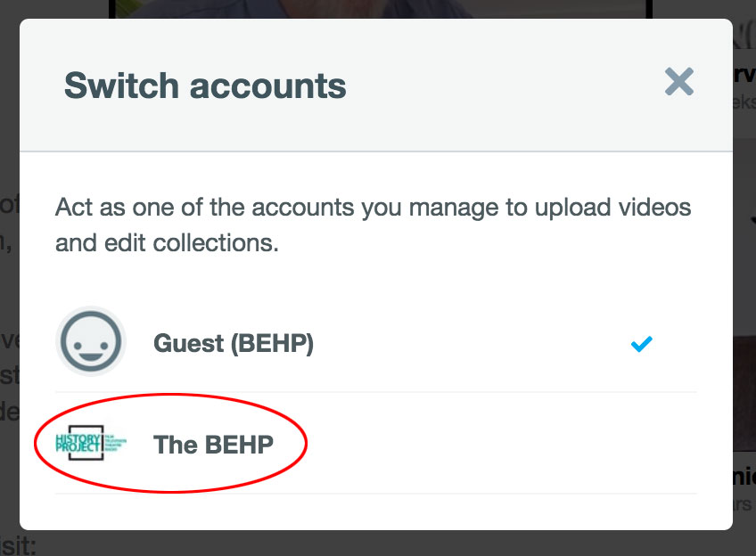Click empty dialog area below The BEHP row
The height and width of the screenshot is (556, 756).
[374, 511]
